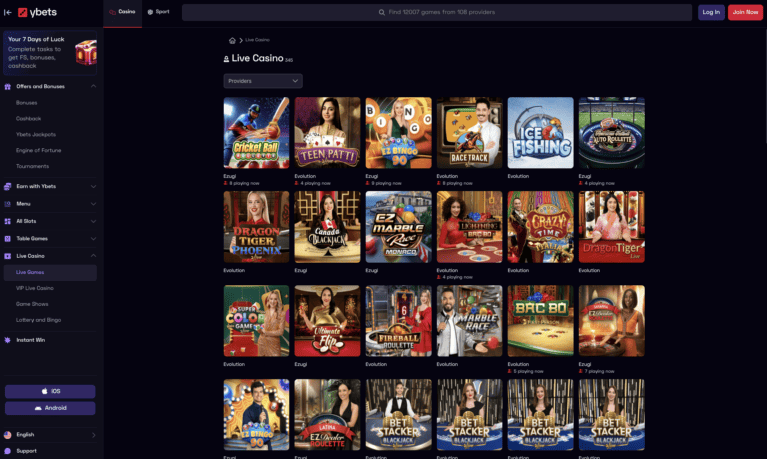Open Lottery and Bingo category

click(x=38, y=320)
